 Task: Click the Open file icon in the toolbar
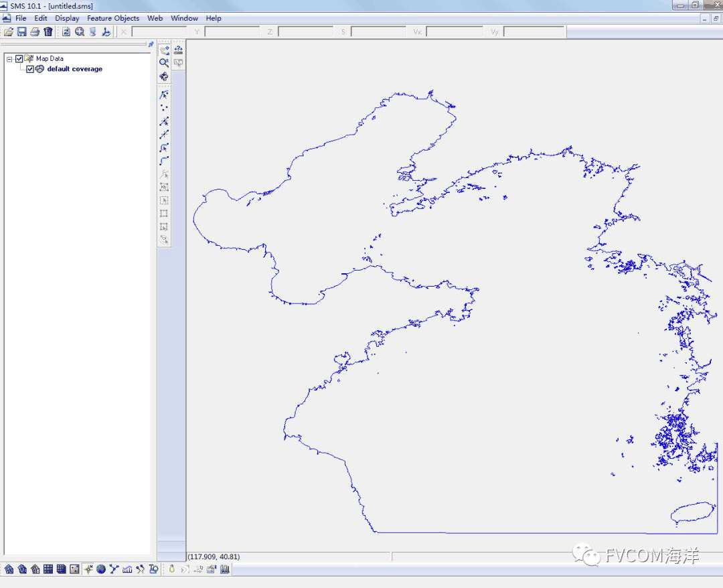click(9, 31)
